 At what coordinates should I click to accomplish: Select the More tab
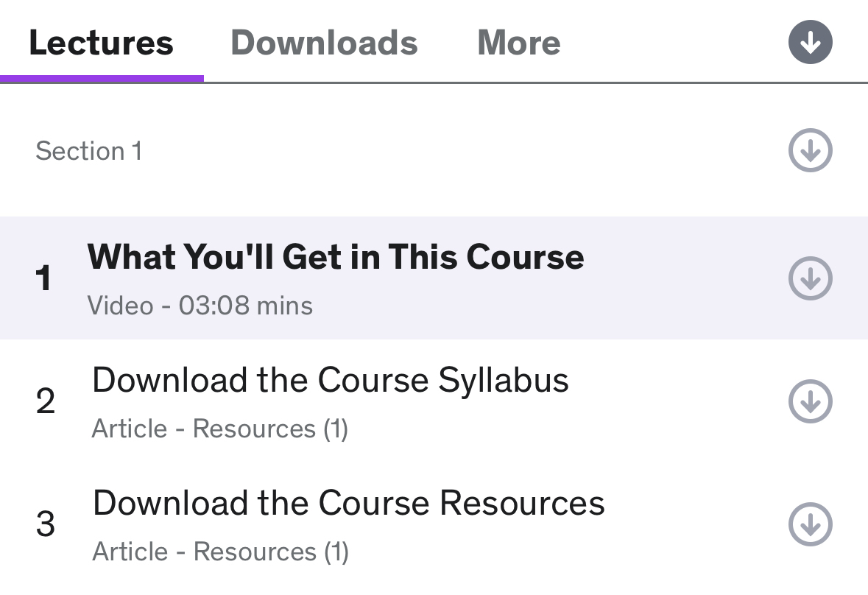pos(518,43)
